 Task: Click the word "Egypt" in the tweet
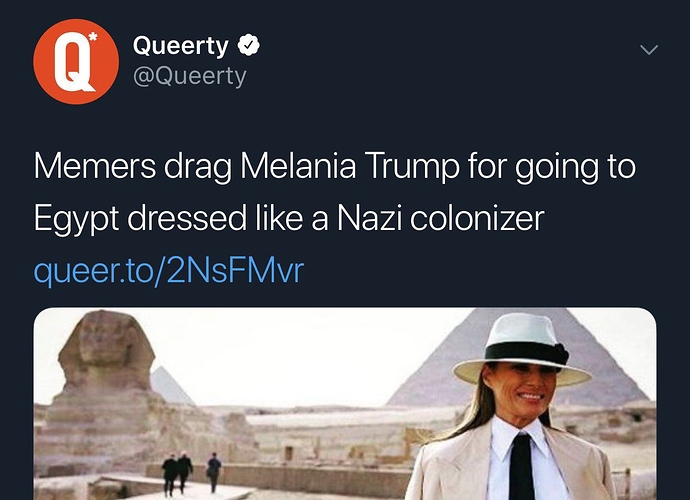coord(77,219)
